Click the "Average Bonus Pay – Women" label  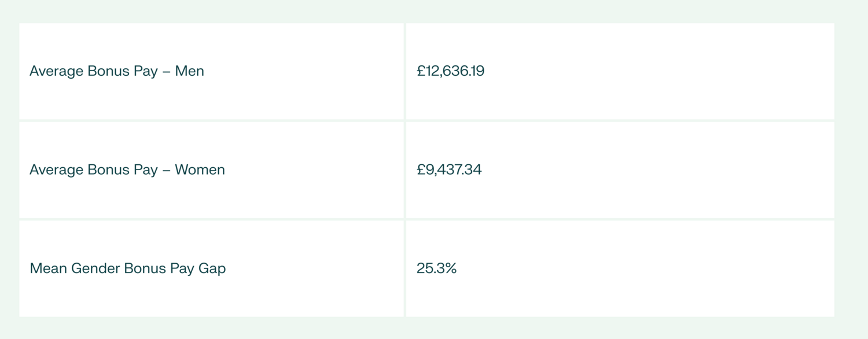click(127, 169)
